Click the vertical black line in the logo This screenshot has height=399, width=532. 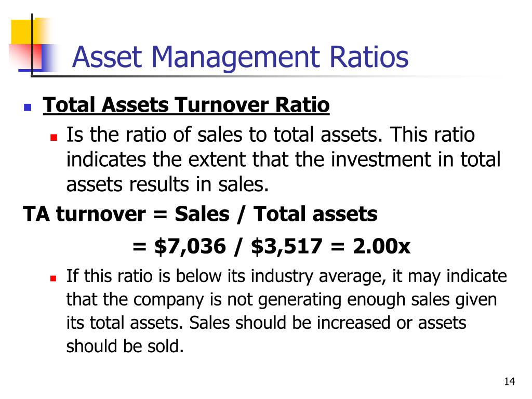point(32,44)
